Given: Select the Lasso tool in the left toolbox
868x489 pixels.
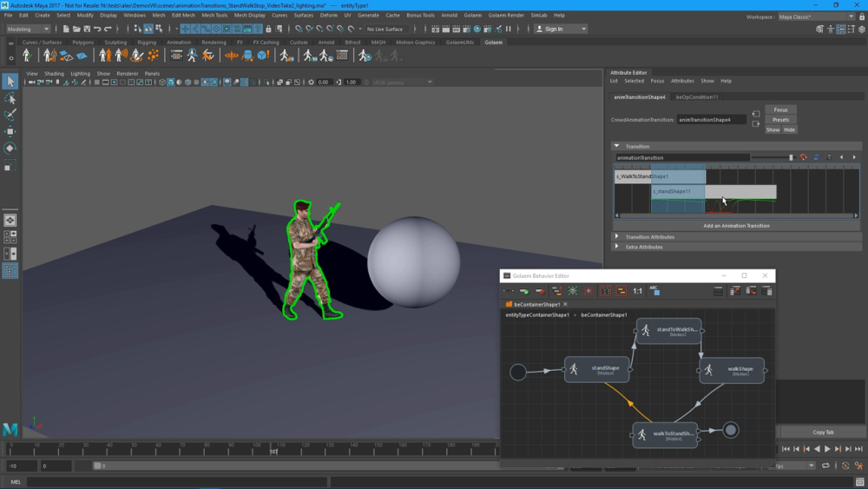Looking at the screenshot, I should point(10,98).
